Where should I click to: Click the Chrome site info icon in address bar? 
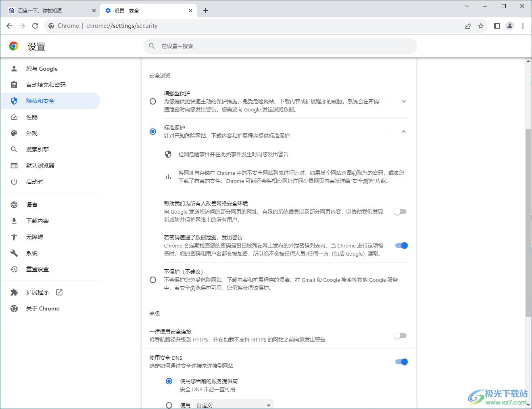51,26
